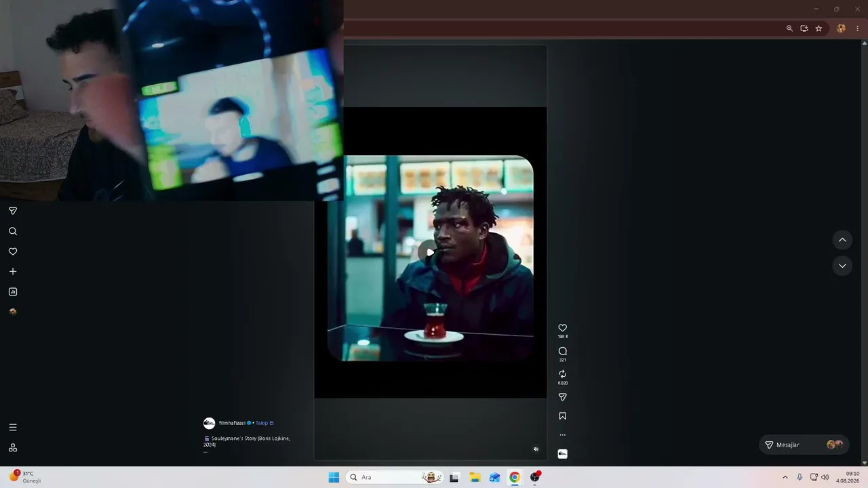Open Chrome zoom magnifier in address bar
Image resolution: width=868 pixels, height=488 pixels.
789,28
